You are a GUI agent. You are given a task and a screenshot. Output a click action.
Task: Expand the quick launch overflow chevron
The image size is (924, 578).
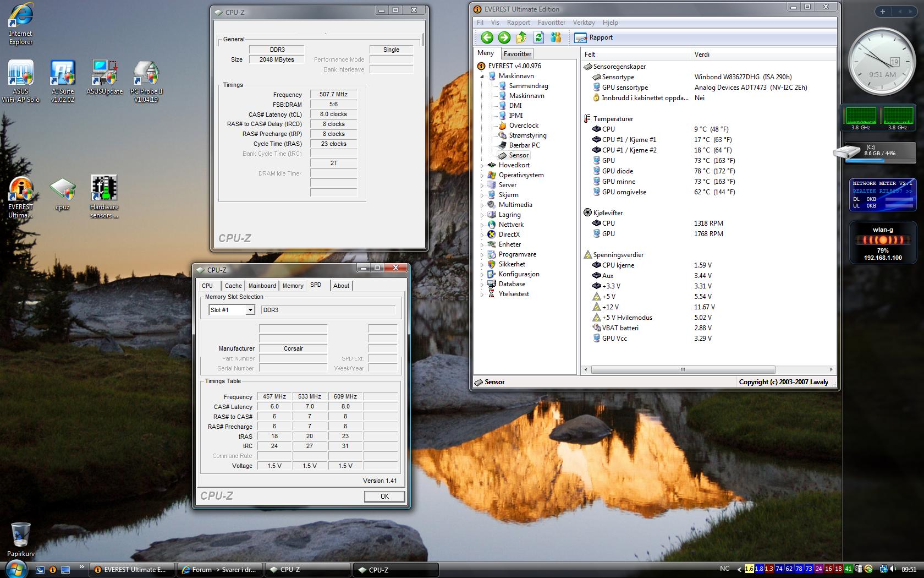82,567
